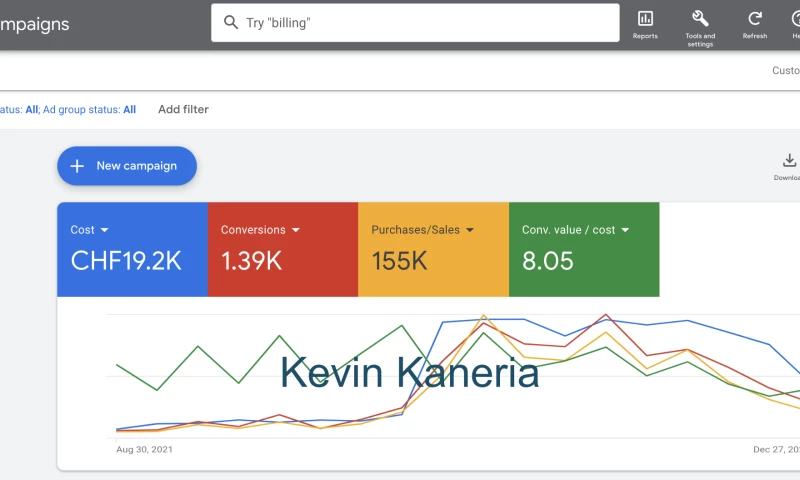800x480 pixels.
Task: Open Tools and settings wrench icon
Action: pyautogui.click(x=700, y=18)
